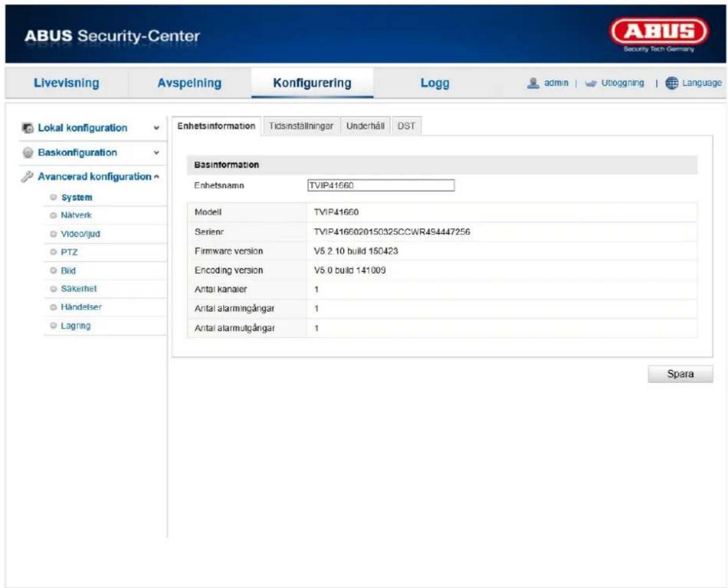Click the bullet icon beside Händelser
Viewport: 728px width, 588px height.
pos(53,307)
